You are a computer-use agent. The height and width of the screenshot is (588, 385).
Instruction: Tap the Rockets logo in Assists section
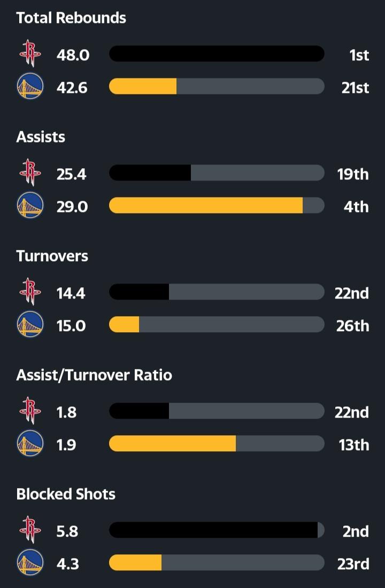pyautogui.click(x=30, y=174)
